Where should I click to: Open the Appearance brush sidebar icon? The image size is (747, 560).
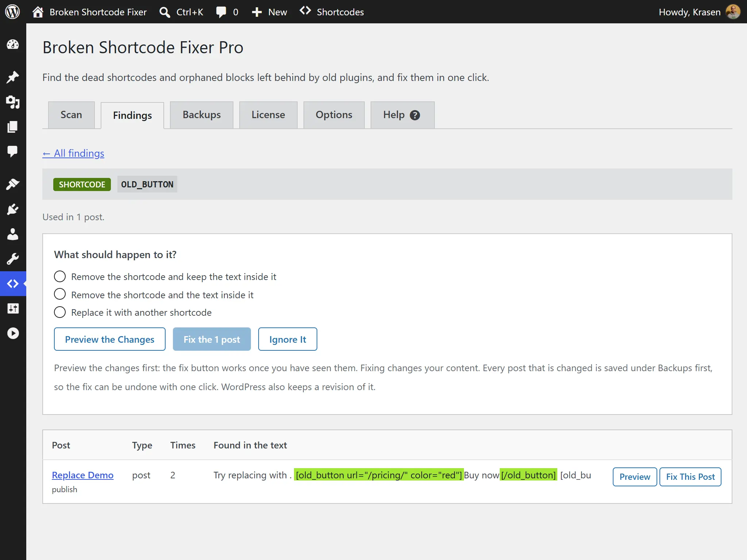pos(13,184)
